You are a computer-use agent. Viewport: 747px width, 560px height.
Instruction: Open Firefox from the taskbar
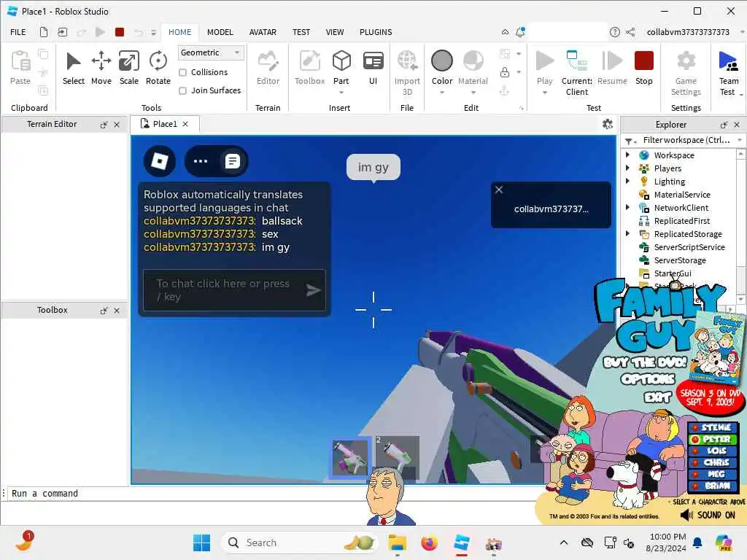click(x=429, y=542)
